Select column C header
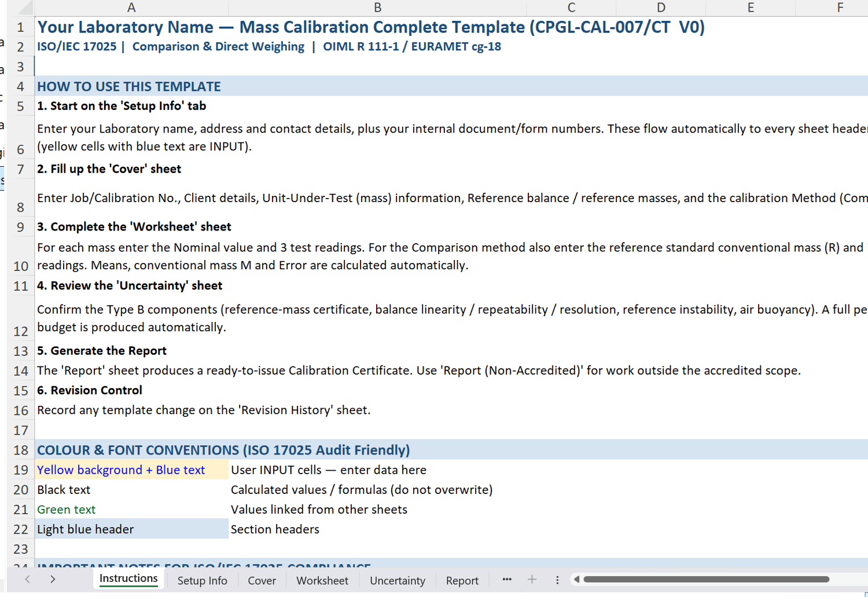 coord(571,8)
